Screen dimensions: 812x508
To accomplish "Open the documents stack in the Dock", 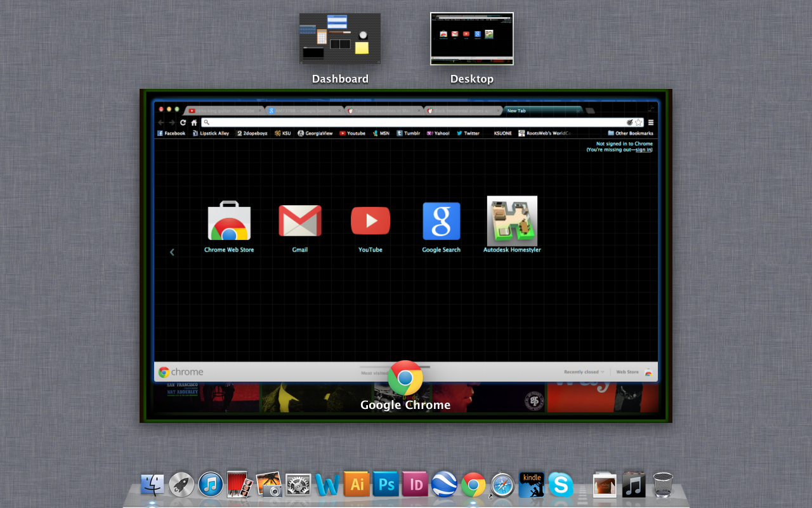I will (x=605, y=485).
